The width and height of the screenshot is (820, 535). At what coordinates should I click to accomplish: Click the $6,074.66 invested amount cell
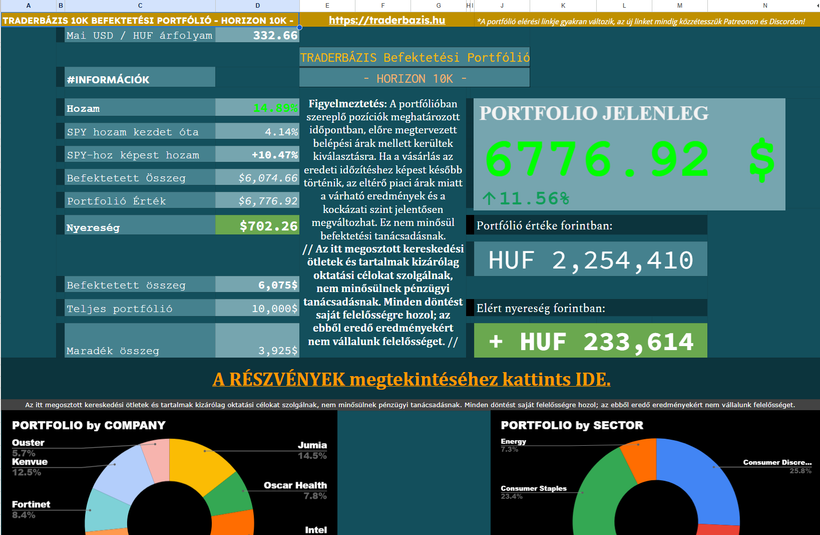coord(257,177)
